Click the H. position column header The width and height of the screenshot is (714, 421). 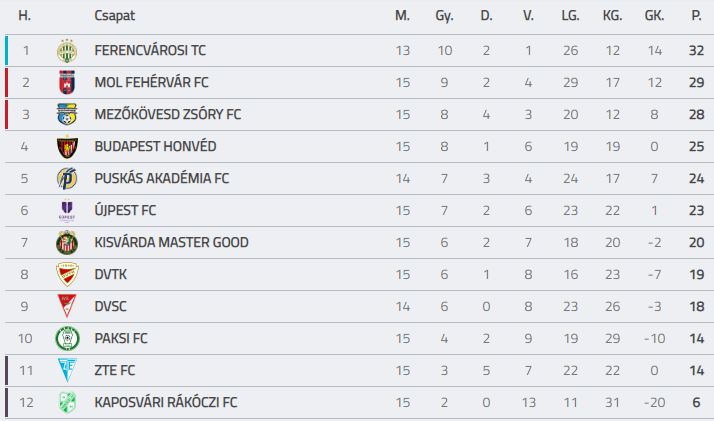tap(25, 16)
